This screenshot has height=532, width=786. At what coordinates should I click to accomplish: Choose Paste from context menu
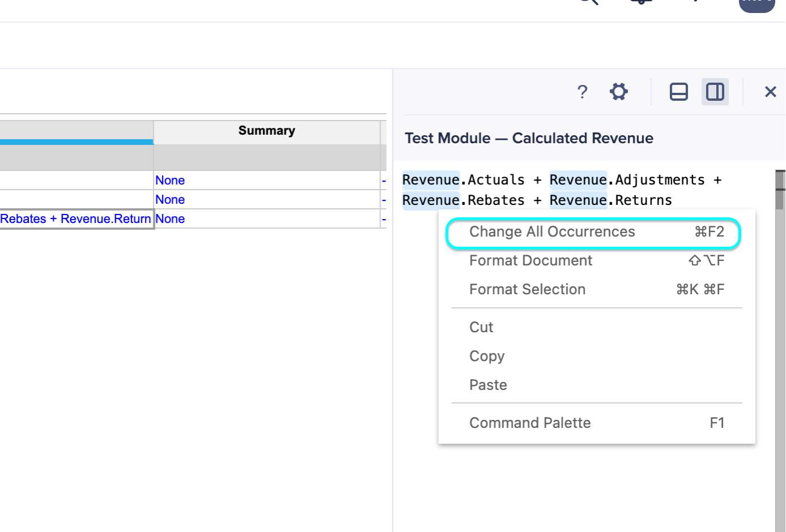(x=597, y=385)
